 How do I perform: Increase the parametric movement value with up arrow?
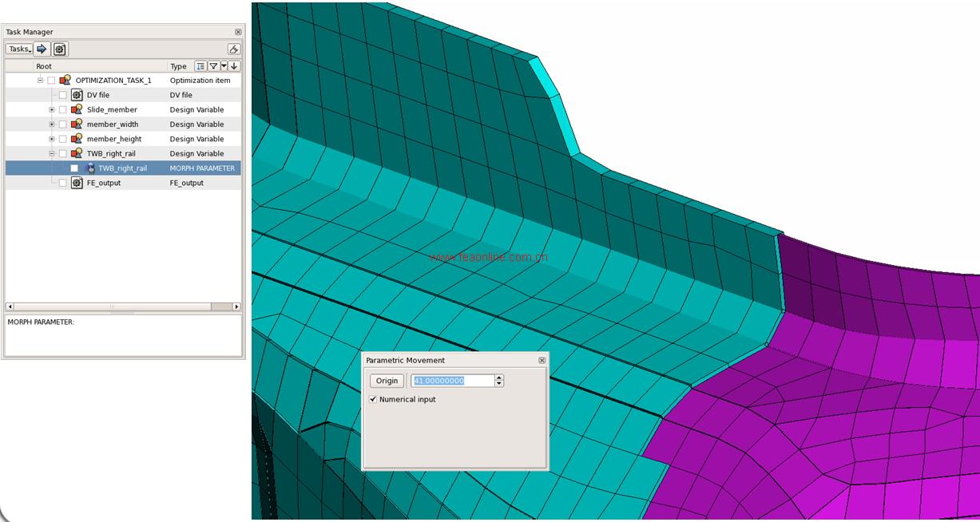pyautogui.click(x=499, y=378)
